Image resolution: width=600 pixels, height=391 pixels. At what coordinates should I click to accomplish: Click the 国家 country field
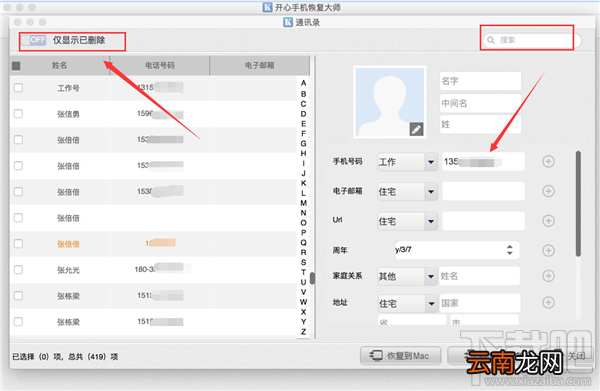pyautogui.click(x=480, y=303)
